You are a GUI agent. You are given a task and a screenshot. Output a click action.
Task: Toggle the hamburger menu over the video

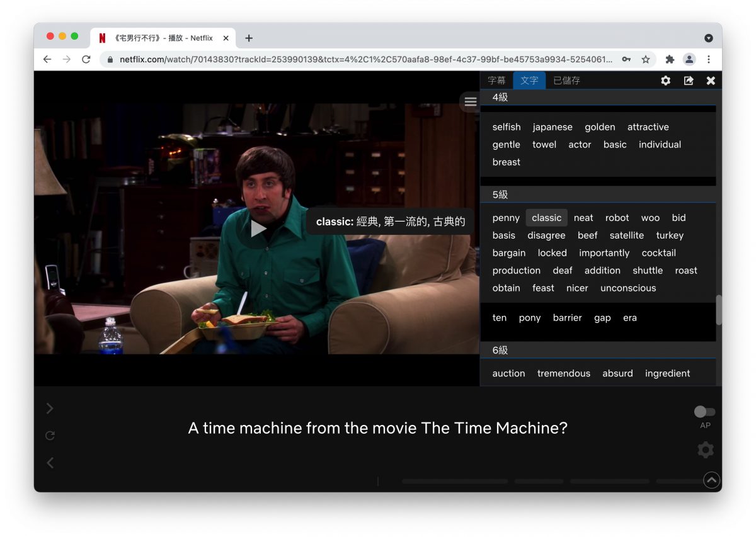(471, 101)
